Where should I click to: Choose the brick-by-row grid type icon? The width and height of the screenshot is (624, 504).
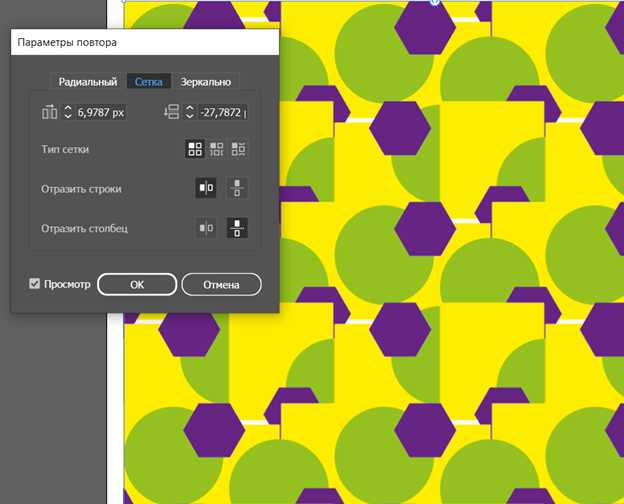(216, 149)
